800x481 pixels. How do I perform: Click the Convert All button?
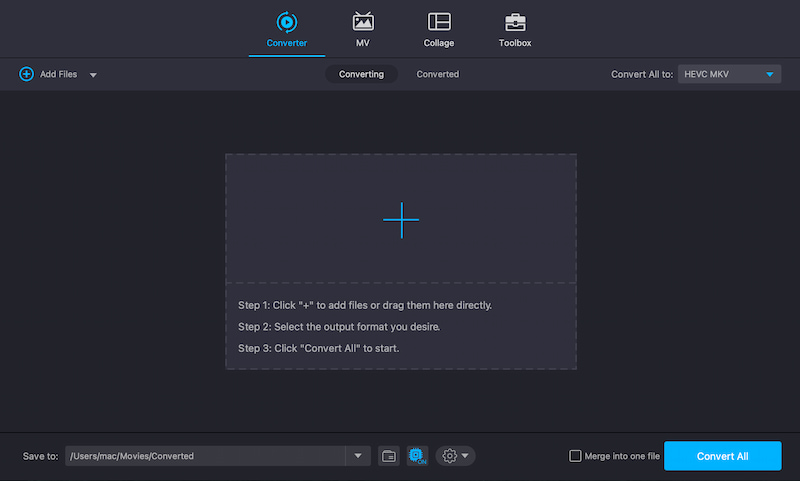click(x=722, y=456)
